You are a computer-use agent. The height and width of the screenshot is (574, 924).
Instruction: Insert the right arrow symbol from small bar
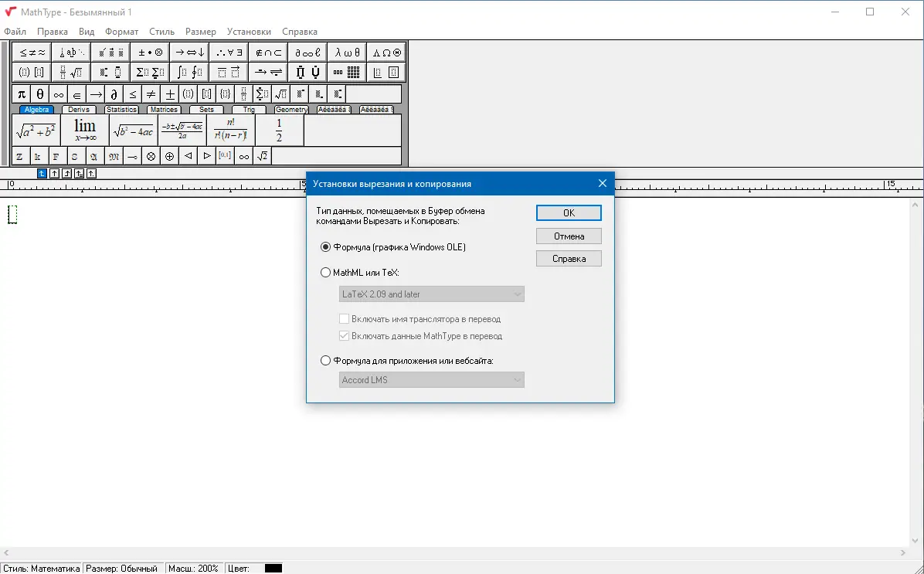point(96,93)
